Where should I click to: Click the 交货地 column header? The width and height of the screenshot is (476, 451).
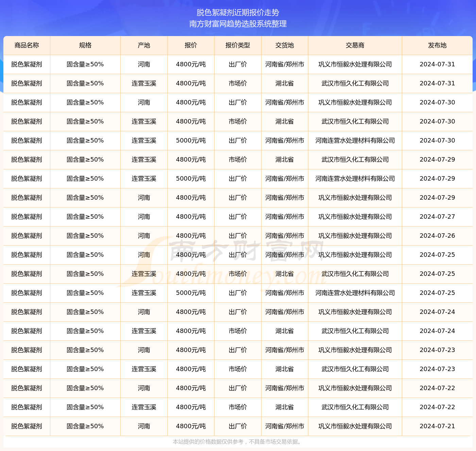285,45
